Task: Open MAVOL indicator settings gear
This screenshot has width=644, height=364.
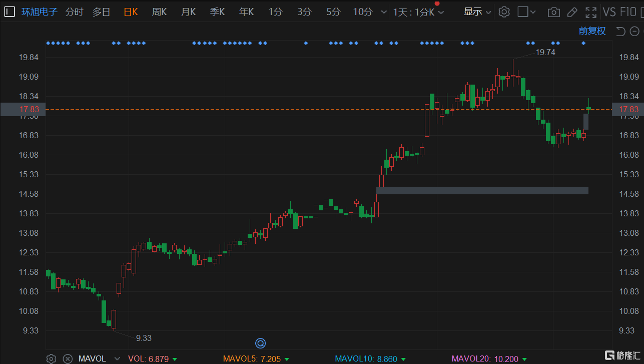Action: tap(51, 358)
